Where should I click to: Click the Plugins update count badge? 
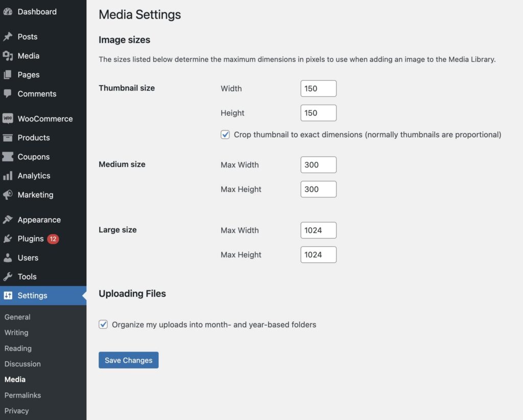tap(53, 238)
